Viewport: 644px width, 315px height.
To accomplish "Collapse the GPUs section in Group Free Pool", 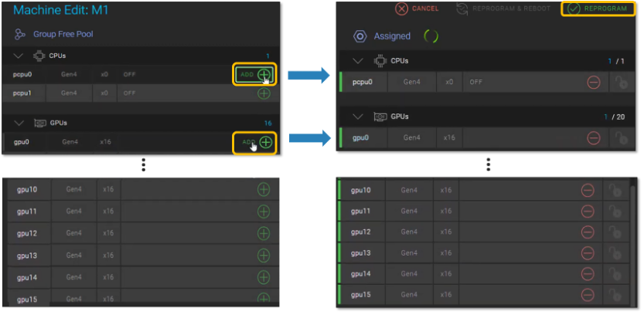I will click(19, 122).
